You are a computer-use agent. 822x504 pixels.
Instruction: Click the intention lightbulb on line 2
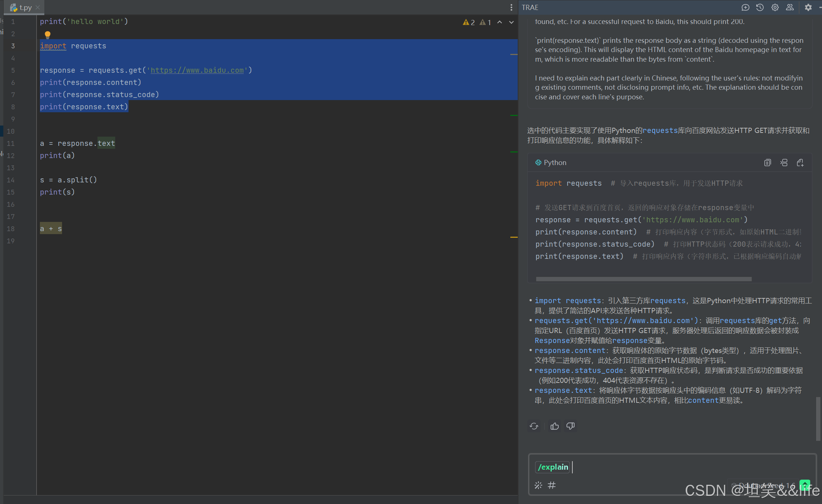pos(47,35)
